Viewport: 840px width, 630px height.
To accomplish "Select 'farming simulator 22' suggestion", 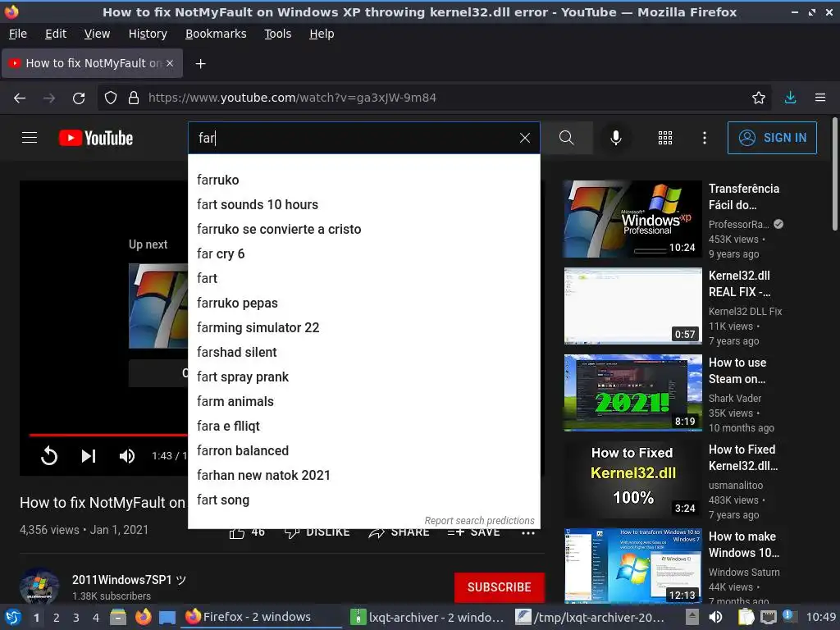I will pos(363,328).
